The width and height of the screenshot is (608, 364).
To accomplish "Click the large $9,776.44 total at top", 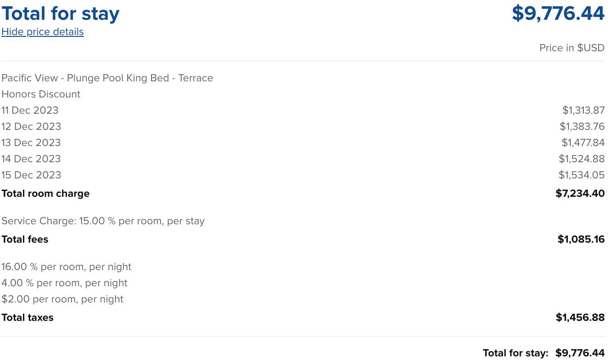I will click(x=558, y=13).
